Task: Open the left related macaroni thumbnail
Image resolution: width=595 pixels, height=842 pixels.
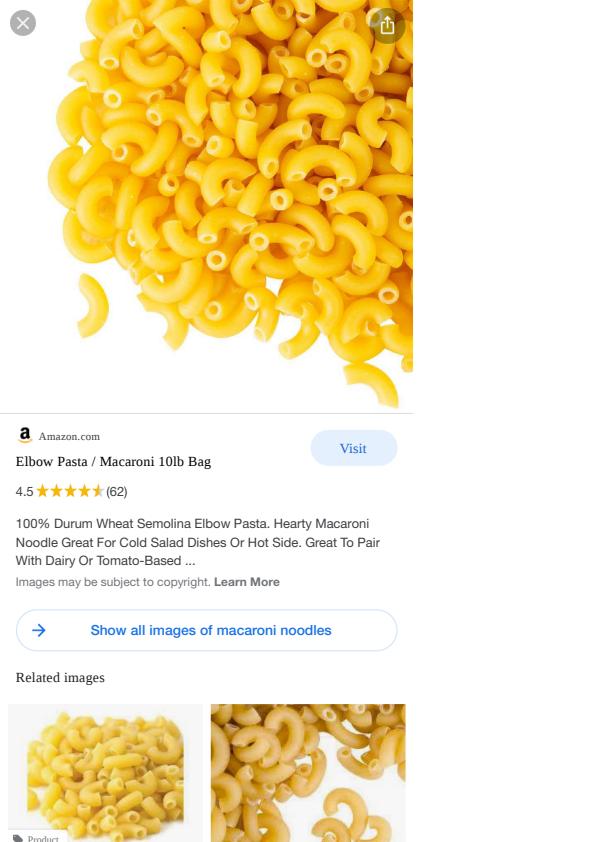Action: (x=105, y=773)
